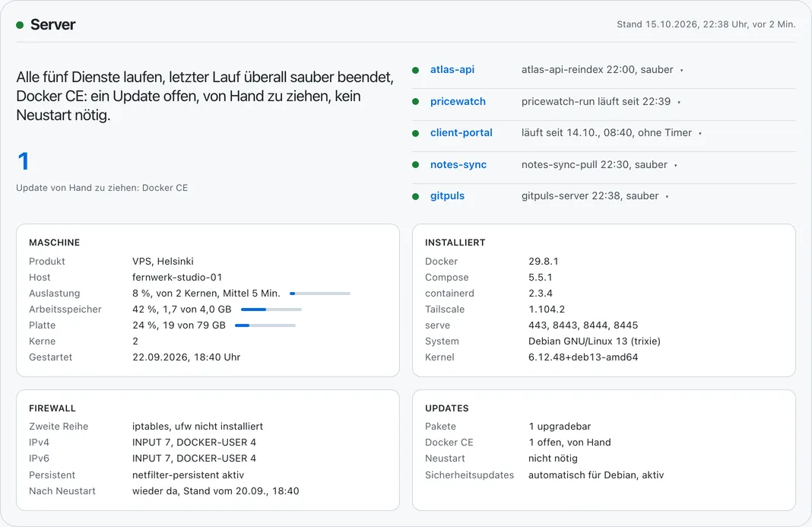
Task: Click the green status dot for atlas-api
Action: click(415, 70)
